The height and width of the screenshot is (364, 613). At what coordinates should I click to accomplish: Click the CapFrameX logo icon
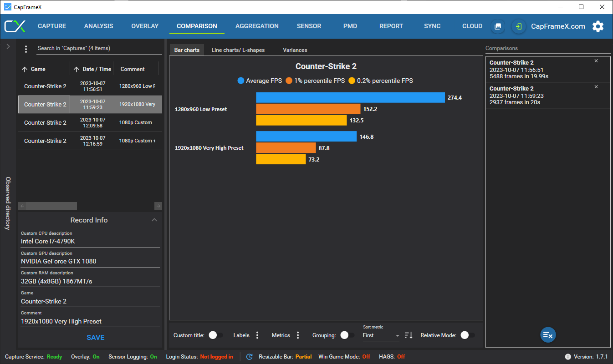point(15,26)
